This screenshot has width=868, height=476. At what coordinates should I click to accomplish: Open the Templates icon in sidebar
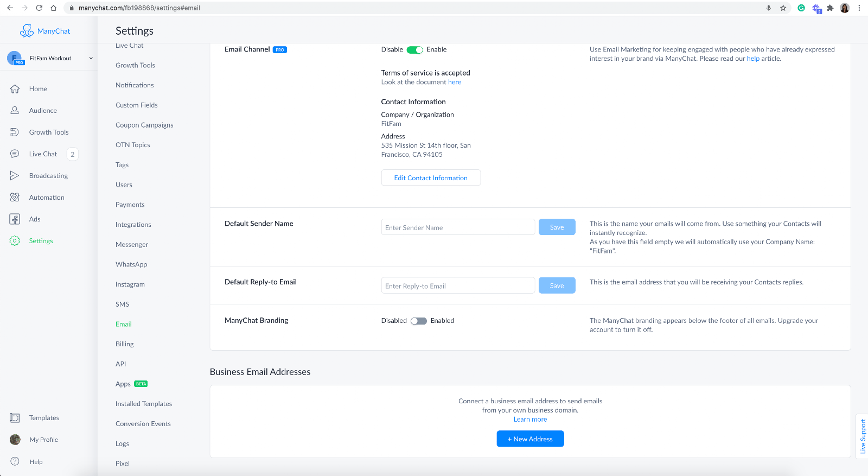[x=15, y=418]
